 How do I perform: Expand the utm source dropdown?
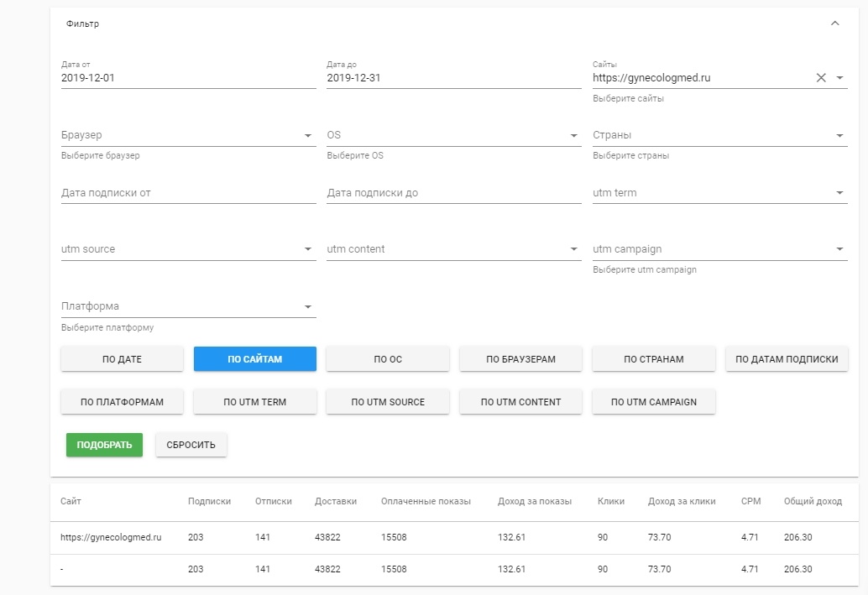(308, 249)
